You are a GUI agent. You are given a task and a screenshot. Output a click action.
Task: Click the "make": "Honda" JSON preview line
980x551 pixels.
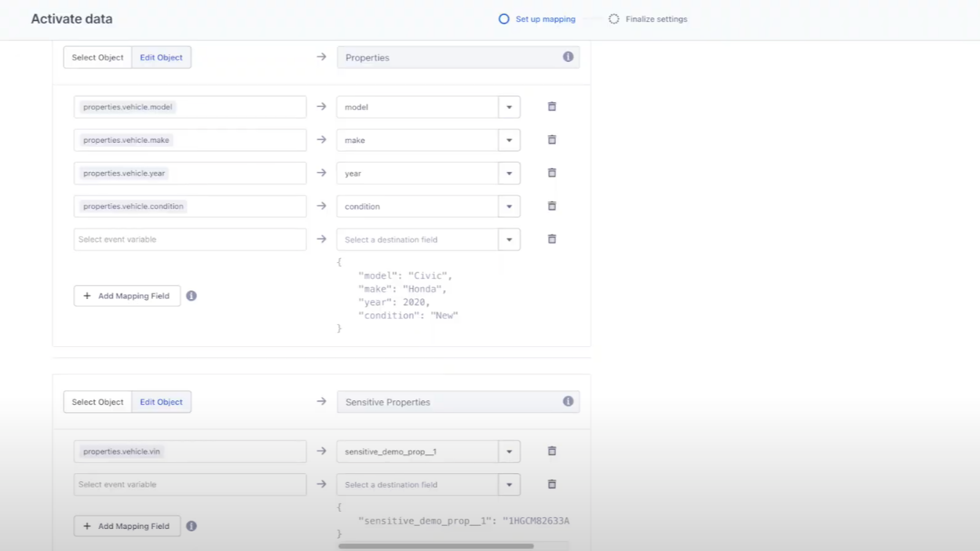point(402,289)
